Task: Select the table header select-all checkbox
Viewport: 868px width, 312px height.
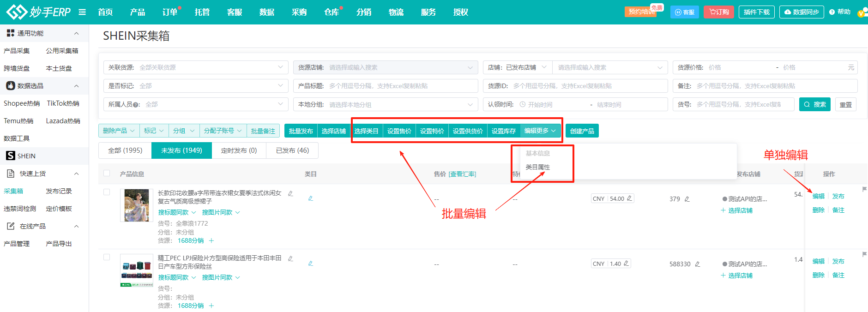Action: click(107, 174)
